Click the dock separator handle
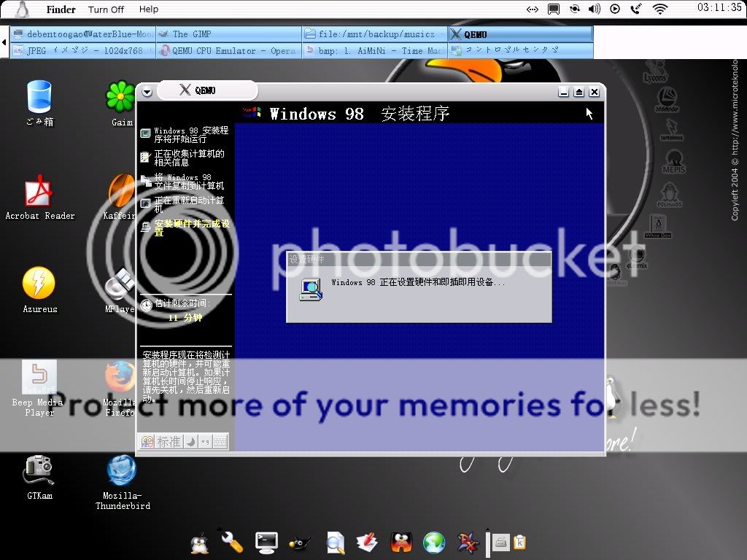 click(x=488, y=542)
